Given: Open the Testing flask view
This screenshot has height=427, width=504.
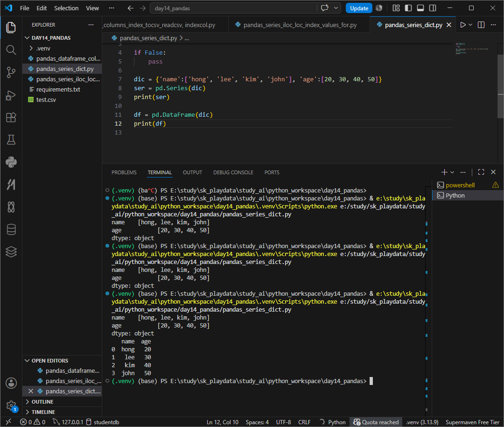Looking at the screenshot, I should [11, 140].
